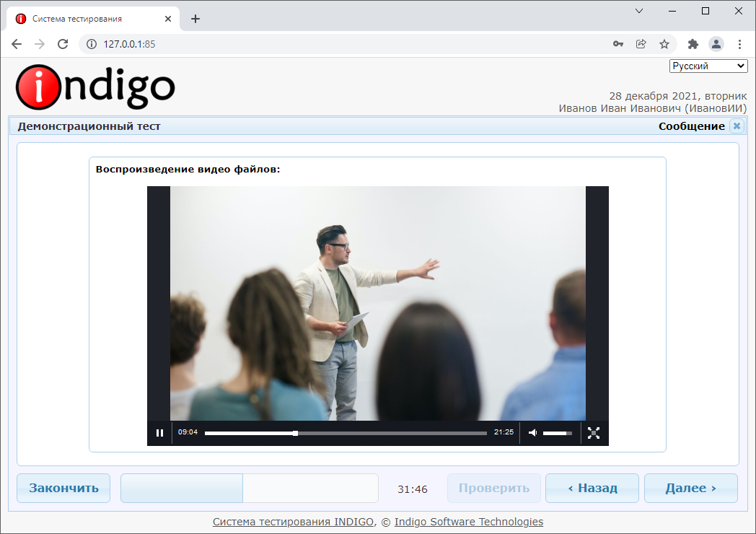756x534 pixels.
Task: Open a new browser tab
Action: [195, 19]
